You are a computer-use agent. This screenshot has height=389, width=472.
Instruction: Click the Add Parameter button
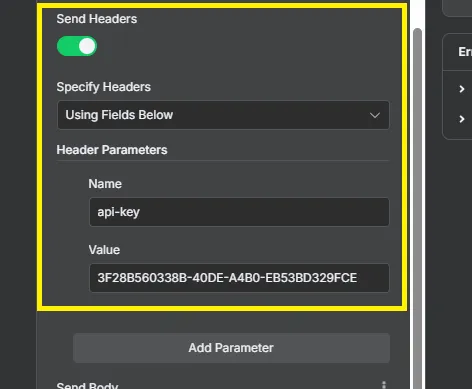pyautogui.click(x=231, y=348)
